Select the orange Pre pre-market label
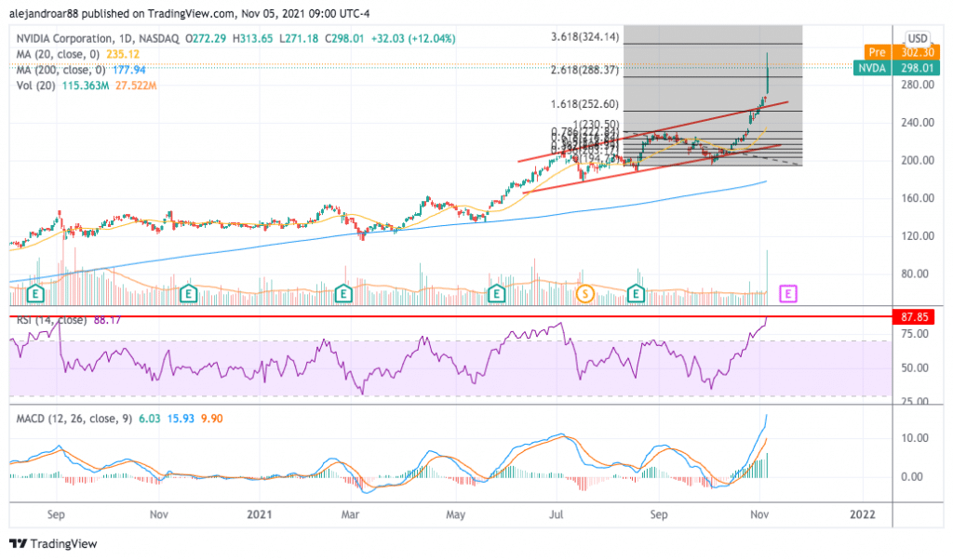Viewport: 953px width, 560px height. click(877, 52)
